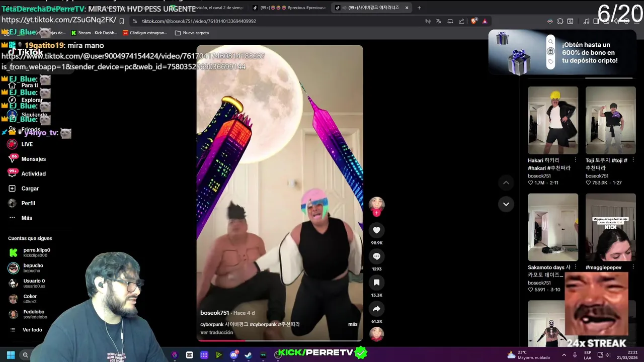Seek using the red video progress bar

(x=280, y=340)
